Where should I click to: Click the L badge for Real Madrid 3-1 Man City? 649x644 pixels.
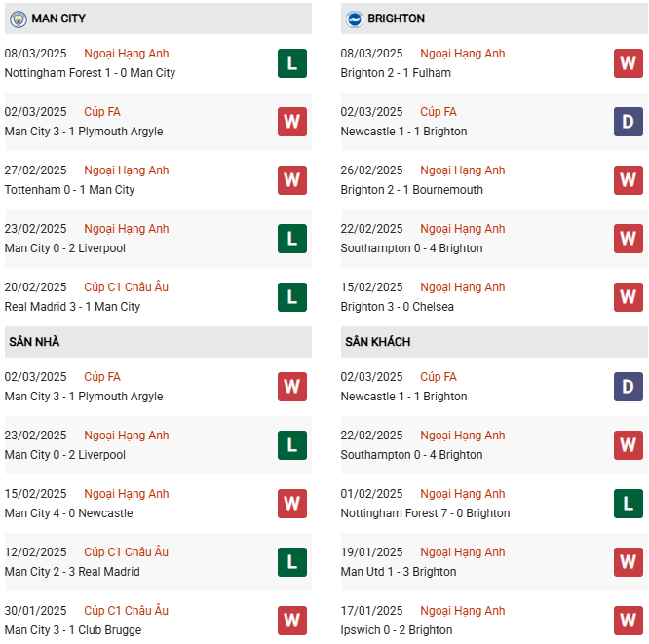(291, 297)
